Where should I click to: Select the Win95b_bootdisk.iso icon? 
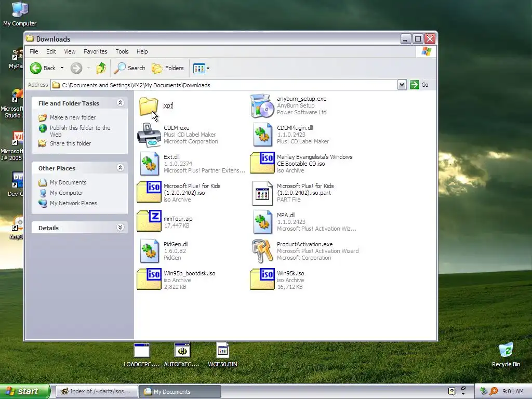click(x=149, y=279)
